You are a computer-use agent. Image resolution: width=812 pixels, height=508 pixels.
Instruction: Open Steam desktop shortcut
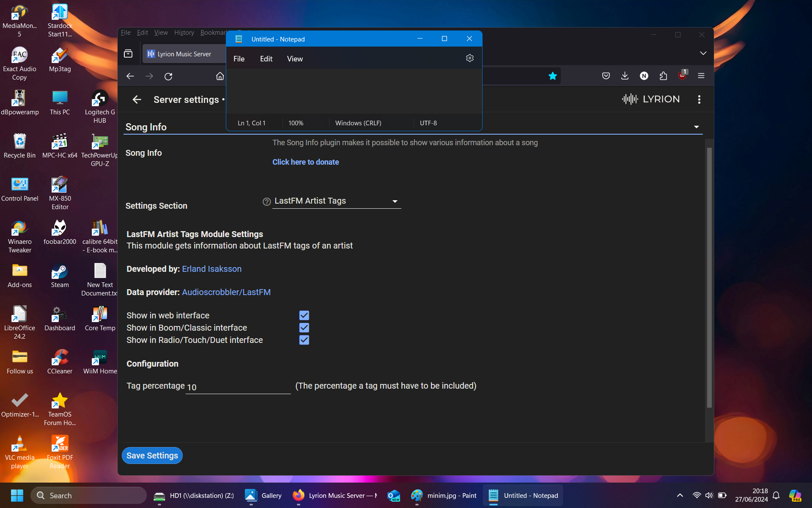60,276
